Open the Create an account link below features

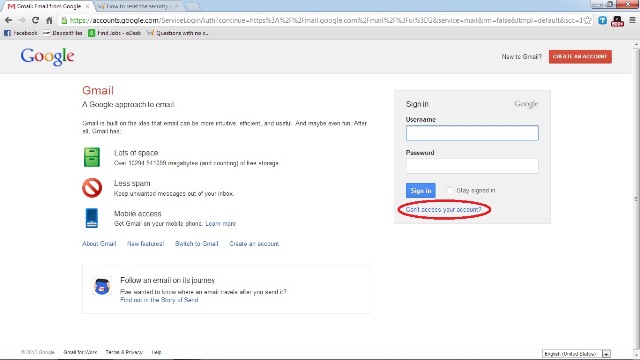pos(254,244)
